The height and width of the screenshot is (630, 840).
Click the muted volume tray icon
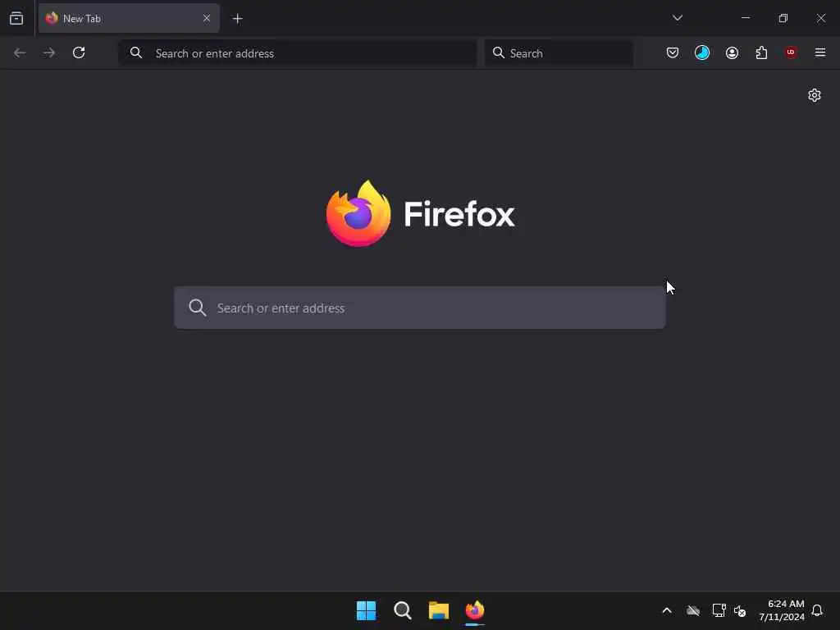741,610
